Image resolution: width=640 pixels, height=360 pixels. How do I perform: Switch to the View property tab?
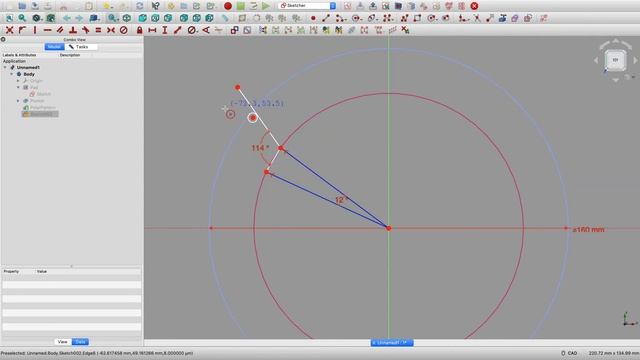pos(62,342)
